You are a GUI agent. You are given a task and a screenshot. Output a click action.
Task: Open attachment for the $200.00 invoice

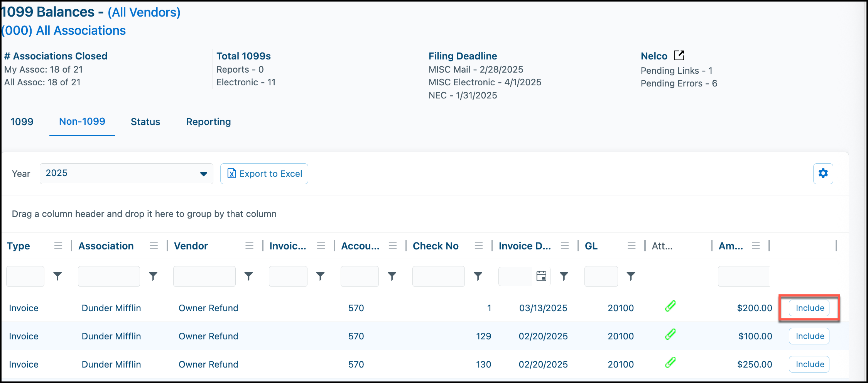click(670, 306)
